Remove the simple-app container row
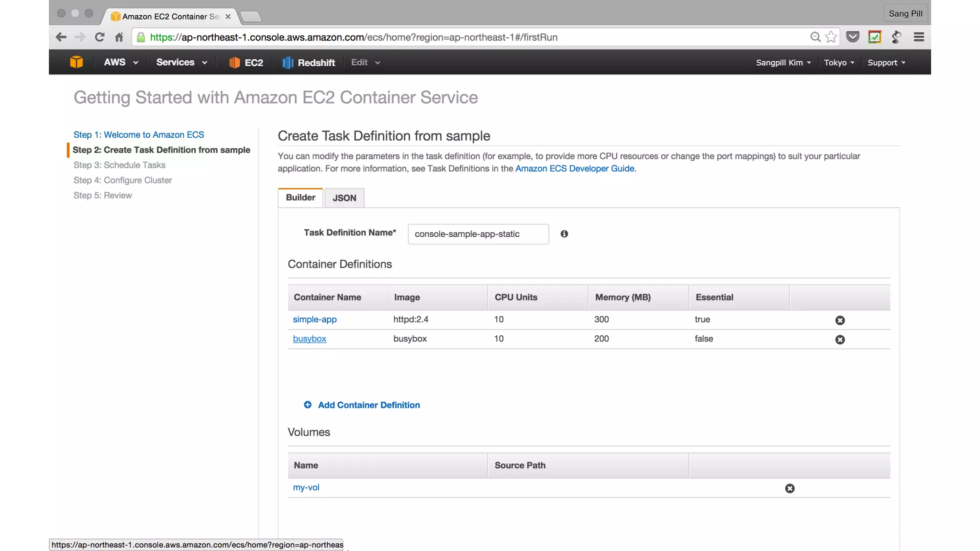980x551 pixels. [840, 320]
